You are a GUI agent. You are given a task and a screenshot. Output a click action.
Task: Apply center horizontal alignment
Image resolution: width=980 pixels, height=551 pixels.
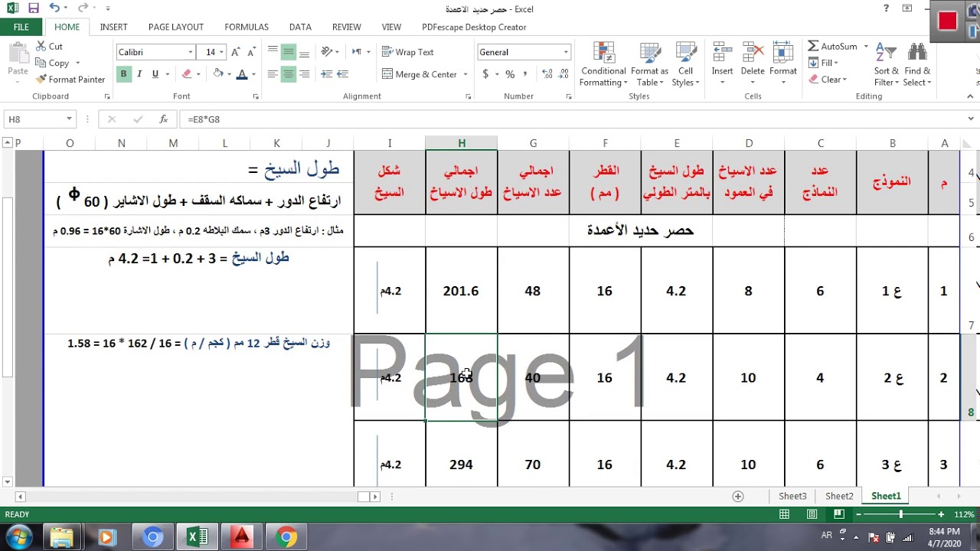click(x=288, y=74)
